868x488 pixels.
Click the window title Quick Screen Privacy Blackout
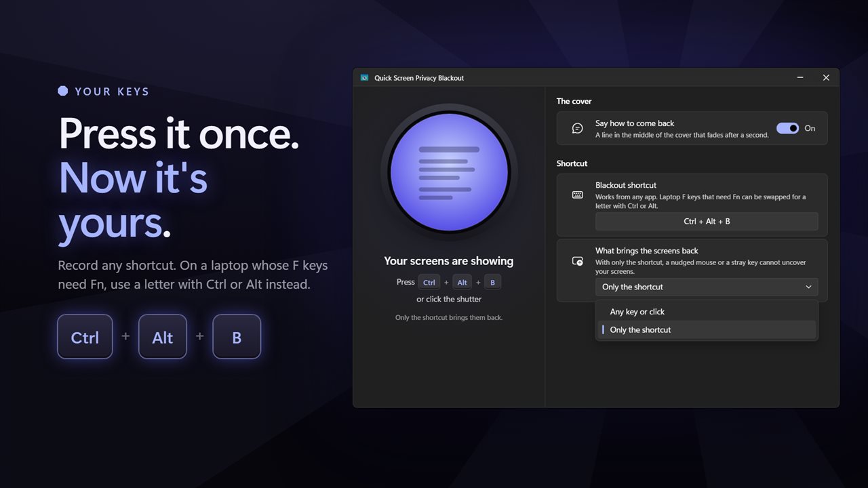tap(419, 78)
